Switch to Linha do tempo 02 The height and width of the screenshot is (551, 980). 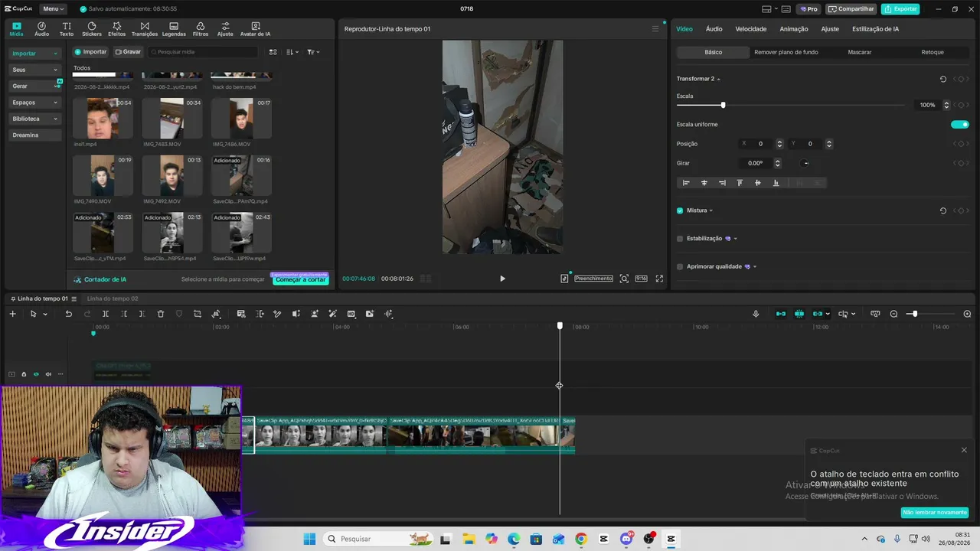pyautogui.click(x=113, y=298)
